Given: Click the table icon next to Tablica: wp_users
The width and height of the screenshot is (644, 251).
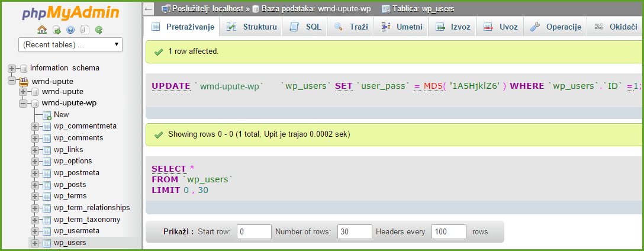Looking at the screenshot, I should [x=386, y=9].
